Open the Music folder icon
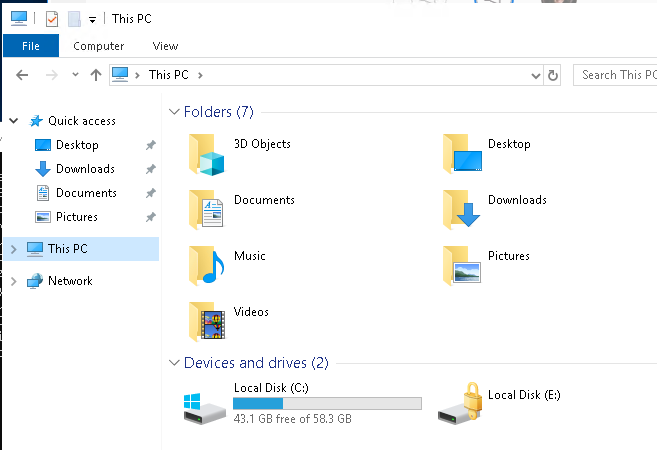This screenshot has height=450, width=657. point(208,266)
